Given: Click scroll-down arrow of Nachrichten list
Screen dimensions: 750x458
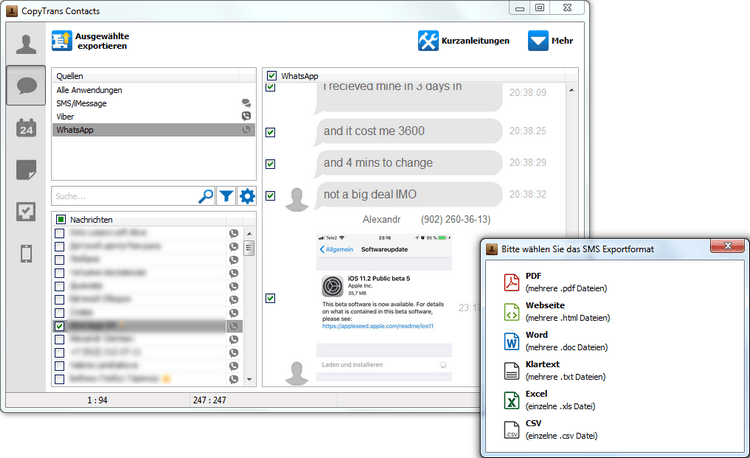Looking at the screenshot, I should click(x=249, y=379).
